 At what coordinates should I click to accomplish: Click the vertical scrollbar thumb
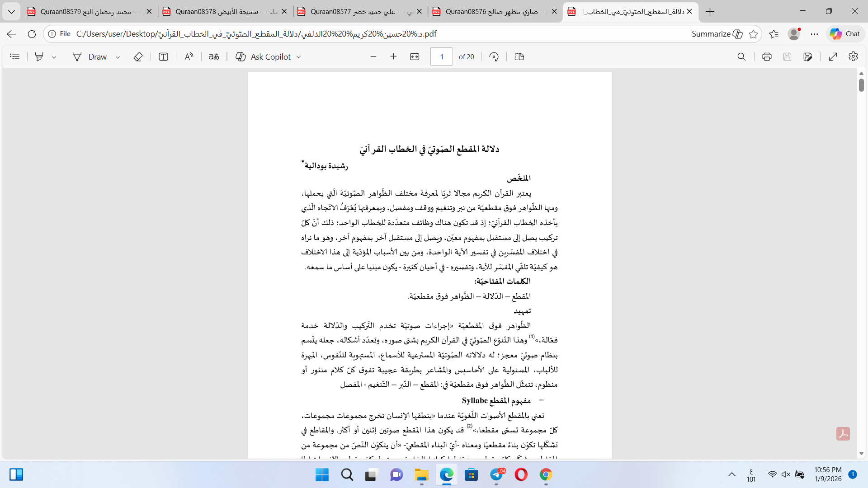pos(861,84)
